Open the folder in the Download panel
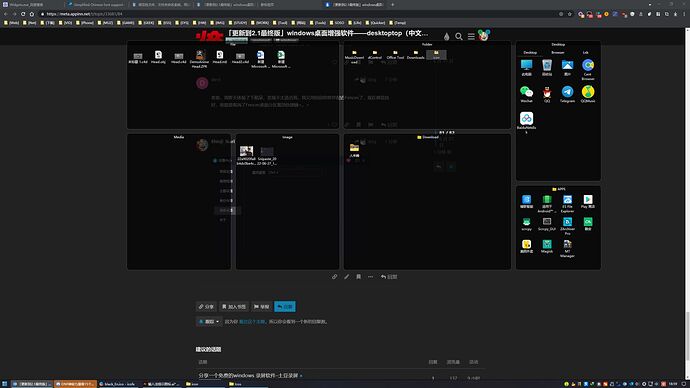This screenshot has width=690, height=388. pyautogui.click(x=354, y=148)
